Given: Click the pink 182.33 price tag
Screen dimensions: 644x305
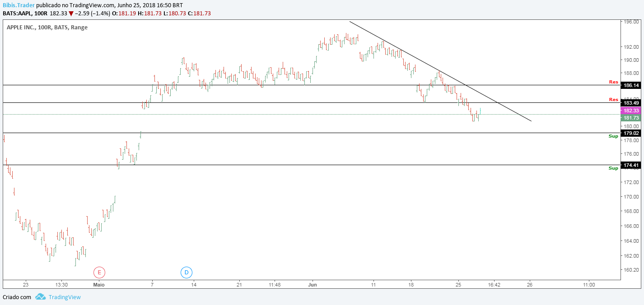Looking at the screenshot, I should pyautogui.click(x=631, y=111).
